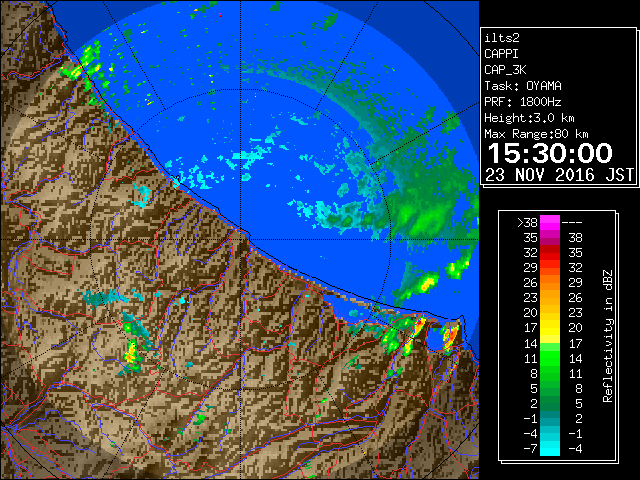640x480 pixels.
Task: Click the yellow 17 dBZ legend swatch
Action: (550, 328)
